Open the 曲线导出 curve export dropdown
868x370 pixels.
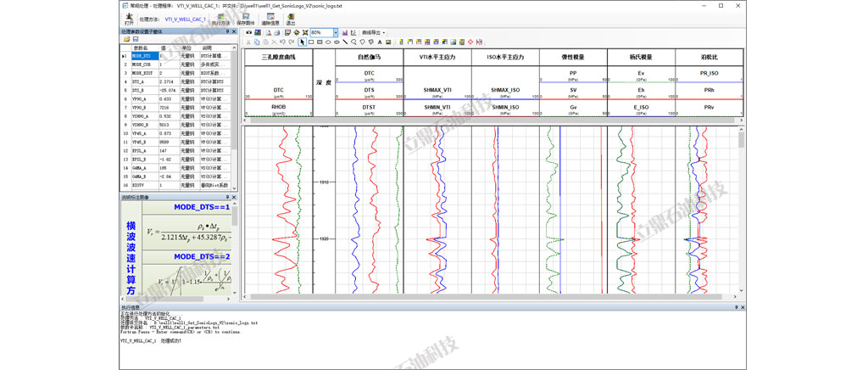coord(374,33)
